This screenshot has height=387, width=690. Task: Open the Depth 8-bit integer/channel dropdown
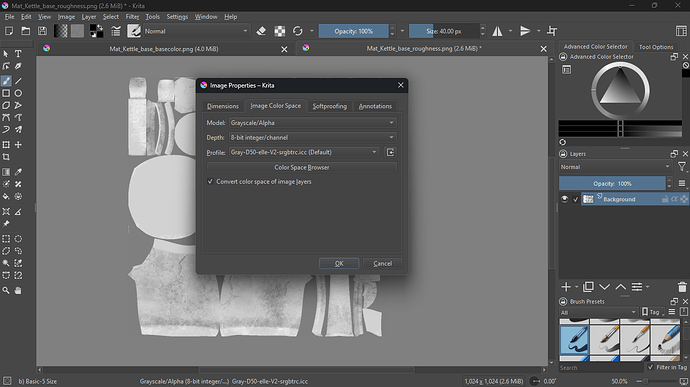312,137
